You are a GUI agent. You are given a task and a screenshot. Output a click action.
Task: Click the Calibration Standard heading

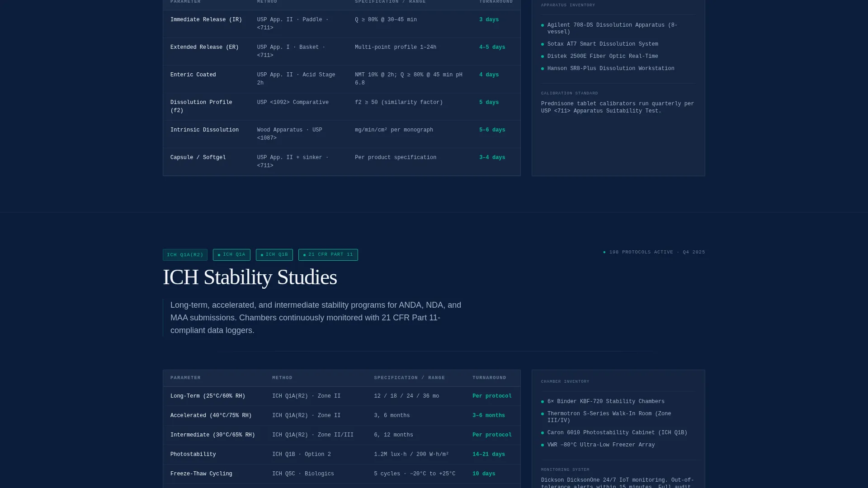[x=569, y=94]
